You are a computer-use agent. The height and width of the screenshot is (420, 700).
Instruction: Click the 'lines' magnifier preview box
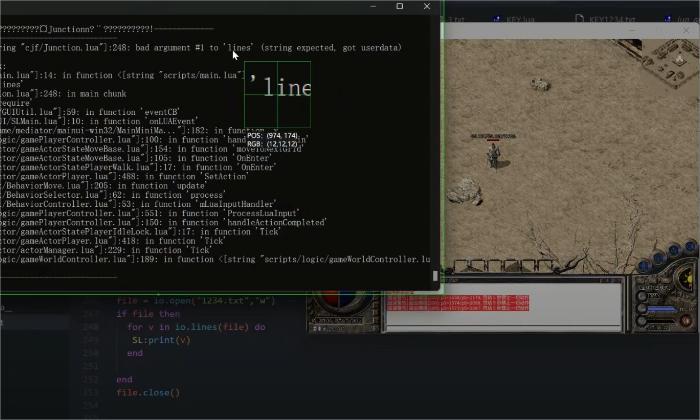[x=277, y=94]
